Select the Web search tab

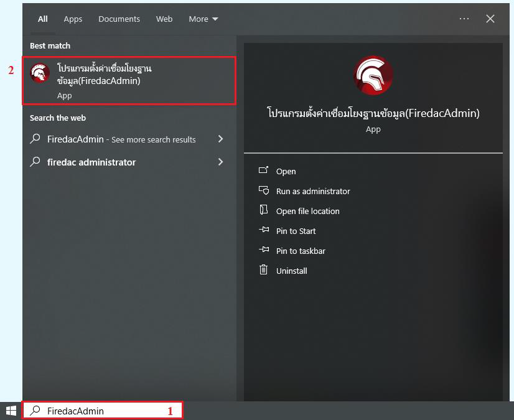(x=164, y=19)
